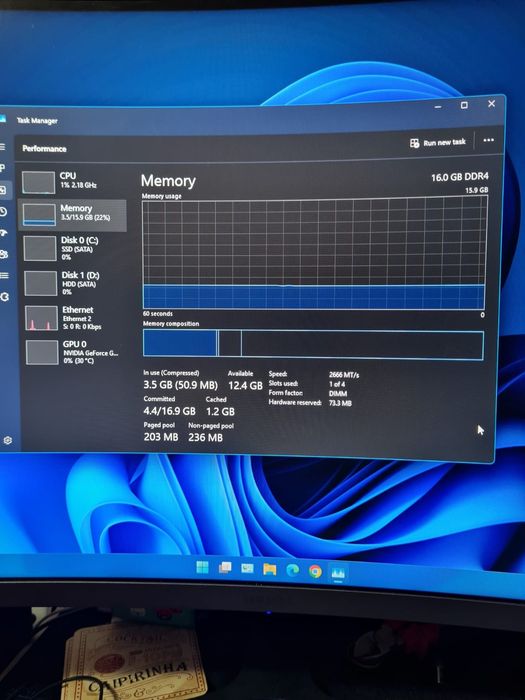Click the DIMM form factor value
Image resolution: width=525 pixels, height=700 pixels.
click(338, 394)
